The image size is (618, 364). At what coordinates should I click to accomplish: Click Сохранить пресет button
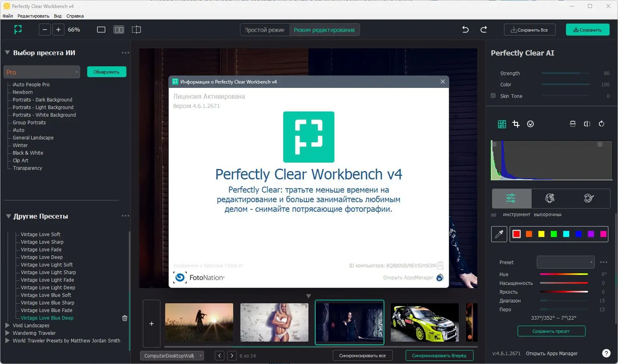click(551, 331)
